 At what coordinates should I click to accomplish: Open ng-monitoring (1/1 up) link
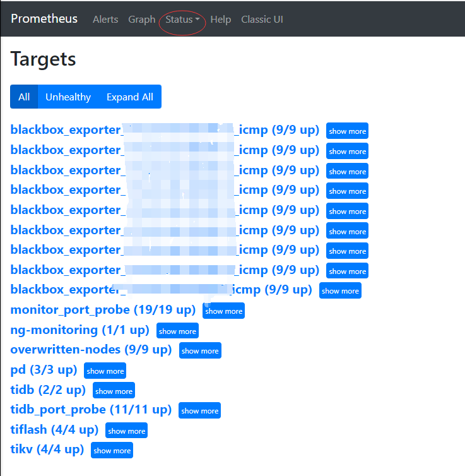coord(79,330)
